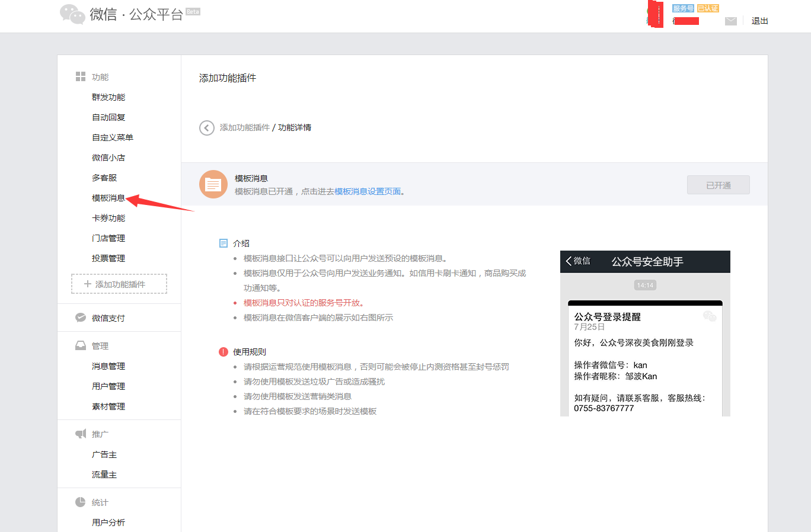Open 自动回复 in the sidebar

[108, 117]
